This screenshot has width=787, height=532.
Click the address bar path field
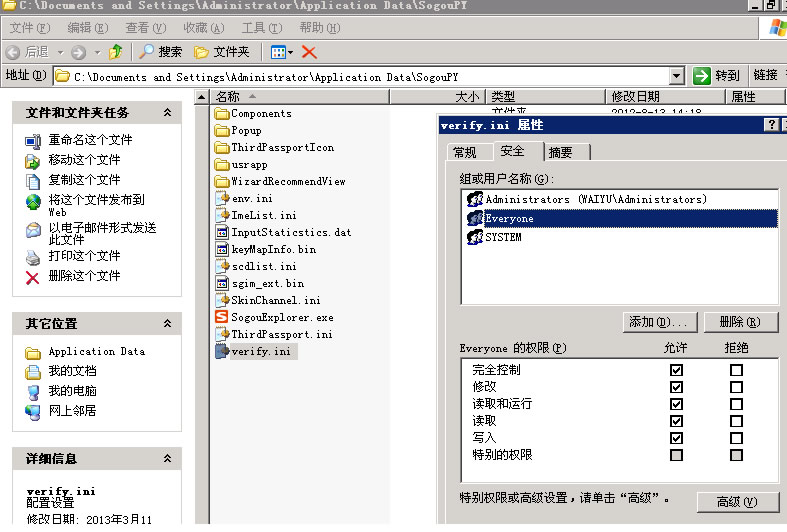click(361, 77)
